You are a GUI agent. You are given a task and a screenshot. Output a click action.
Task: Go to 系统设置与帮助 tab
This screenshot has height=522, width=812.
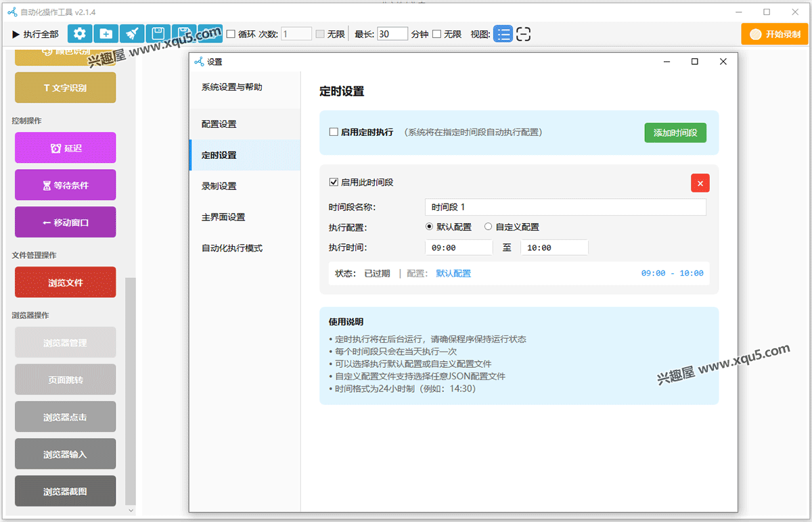[x=232, y=87]
